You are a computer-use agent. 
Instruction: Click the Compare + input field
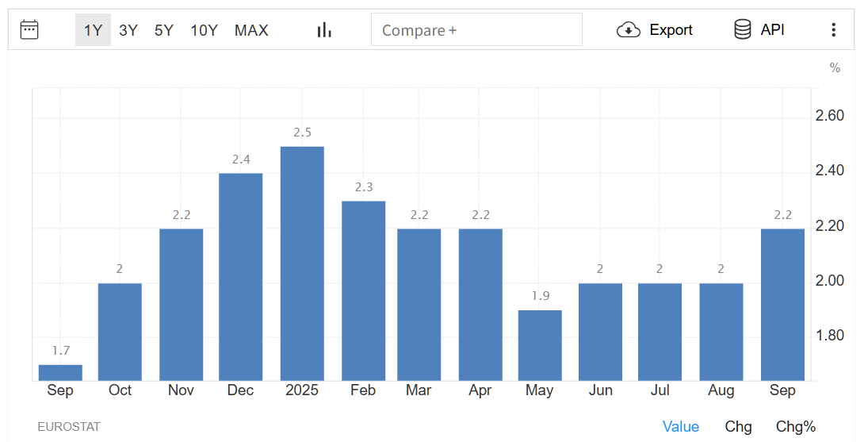[476, 30]
